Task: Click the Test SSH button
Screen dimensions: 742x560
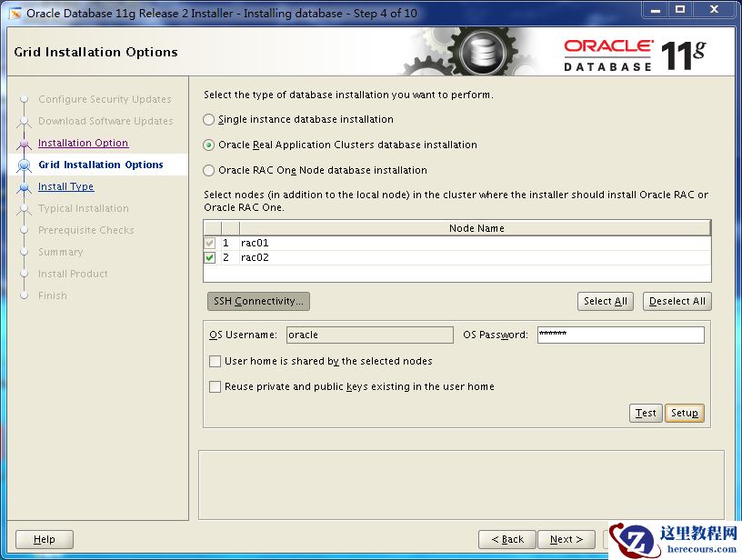Action: (x=646, y=413)
